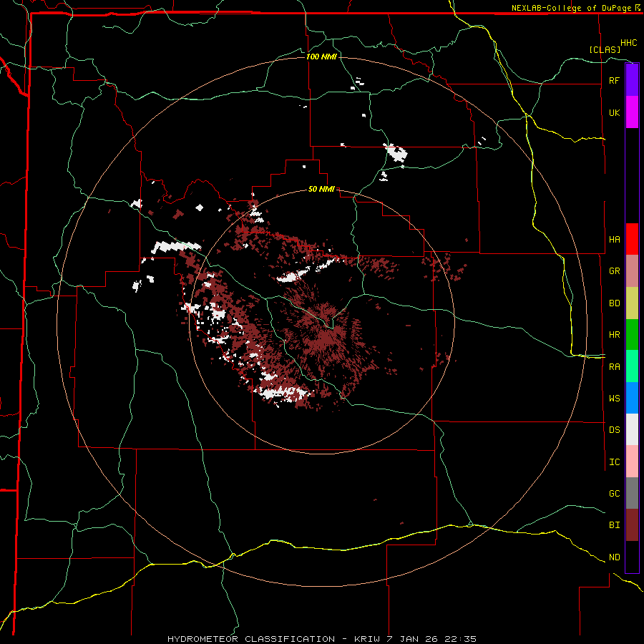Click the UK legend label
Screen dimensions: 644x644
[614, 112]
